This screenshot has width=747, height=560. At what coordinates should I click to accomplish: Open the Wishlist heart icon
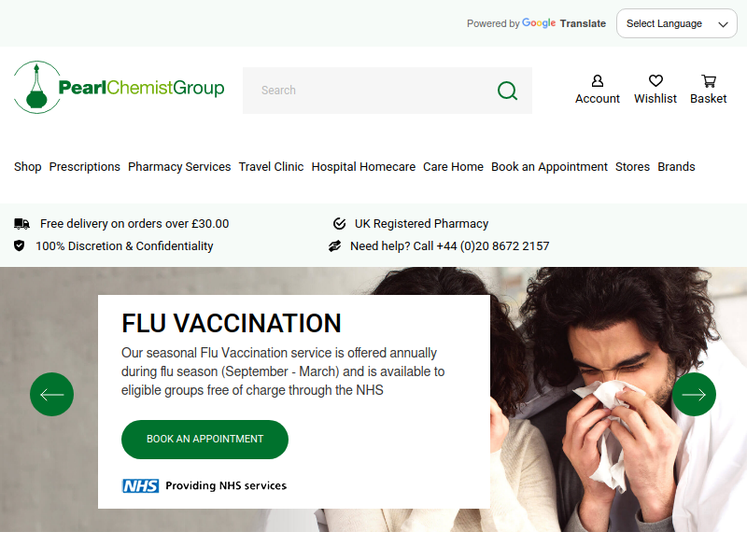point(655,81)
